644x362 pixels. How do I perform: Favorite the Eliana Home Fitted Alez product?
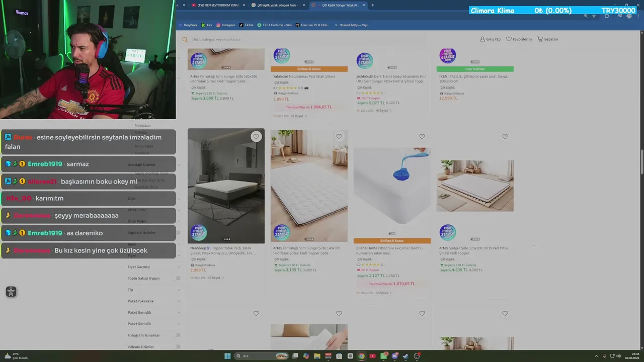422,137
